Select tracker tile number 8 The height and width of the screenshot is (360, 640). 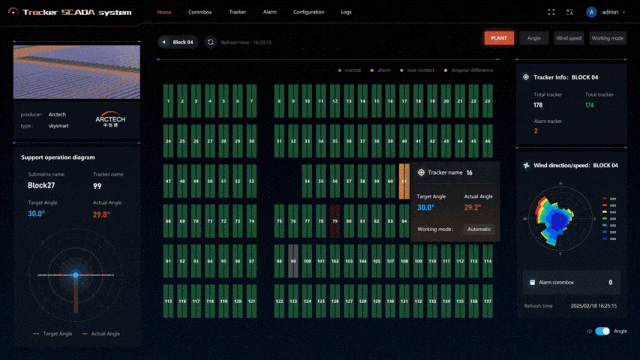click(279, 101)
